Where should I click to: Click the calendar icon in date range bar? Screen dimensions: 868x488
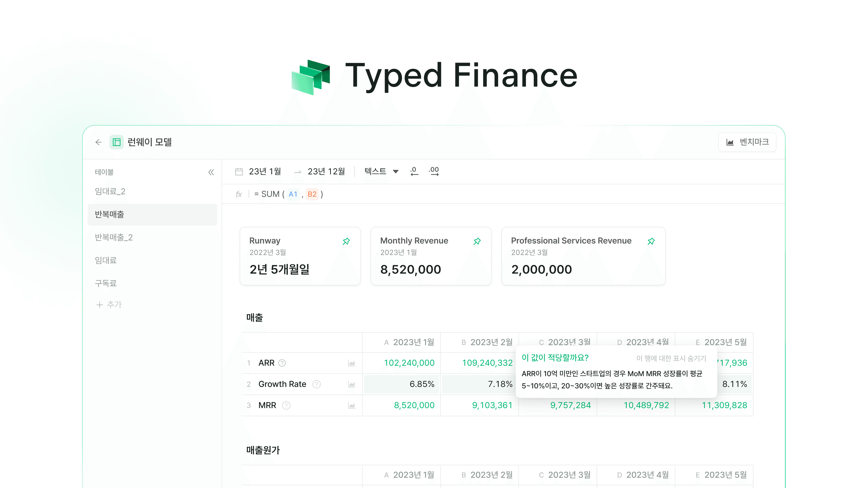click(x=239, y=172)
